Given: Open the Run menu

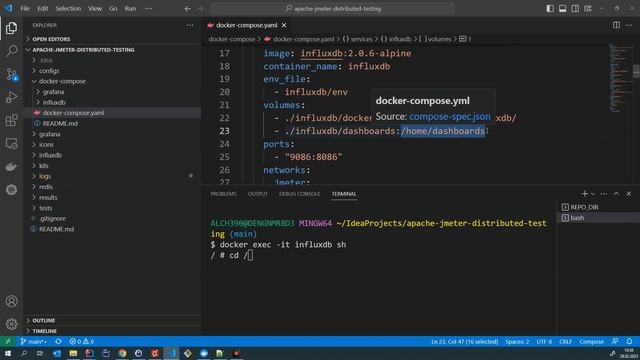Looking at the screenshot, I should [130, 9].
